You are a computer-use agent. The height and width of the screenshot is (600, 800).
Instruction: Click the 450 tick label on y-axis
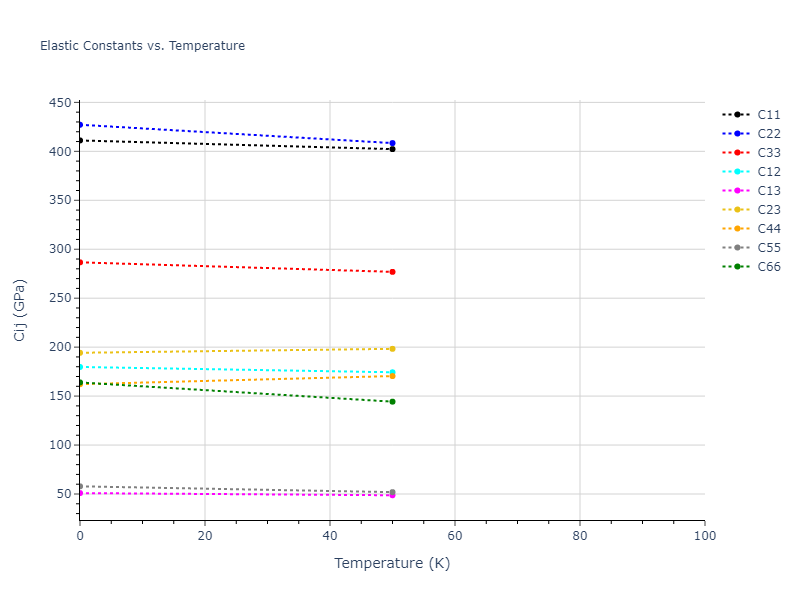pos(60,103)
